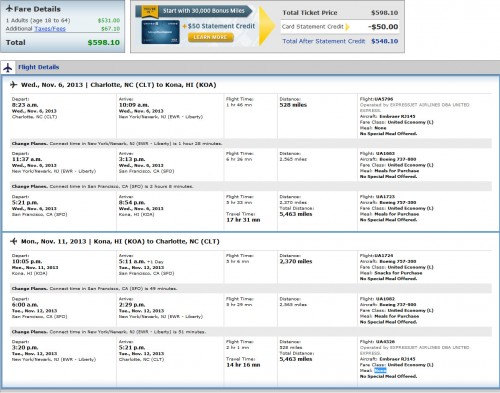The height and width of the screenshot is (393, 500).
Task: Click the Total Ticket Price $598.10
Action: pyautogui.click(x=340, y=13)
